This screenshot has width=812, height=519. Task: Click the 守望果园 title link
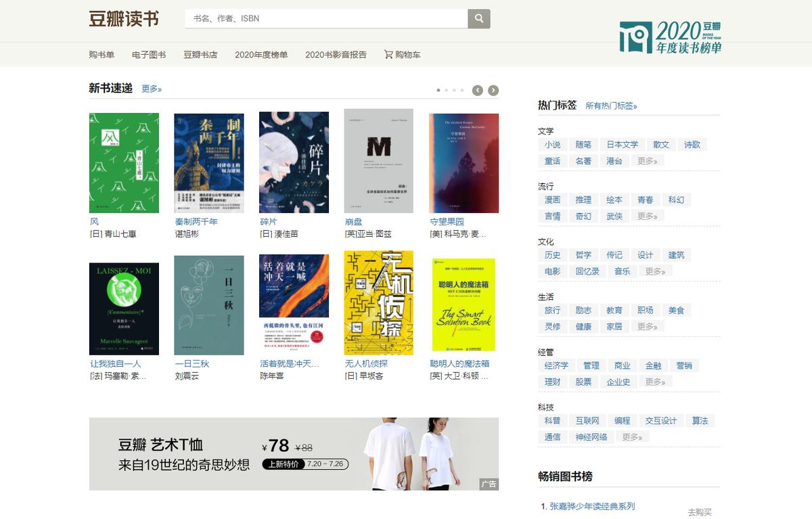point(447,221)
